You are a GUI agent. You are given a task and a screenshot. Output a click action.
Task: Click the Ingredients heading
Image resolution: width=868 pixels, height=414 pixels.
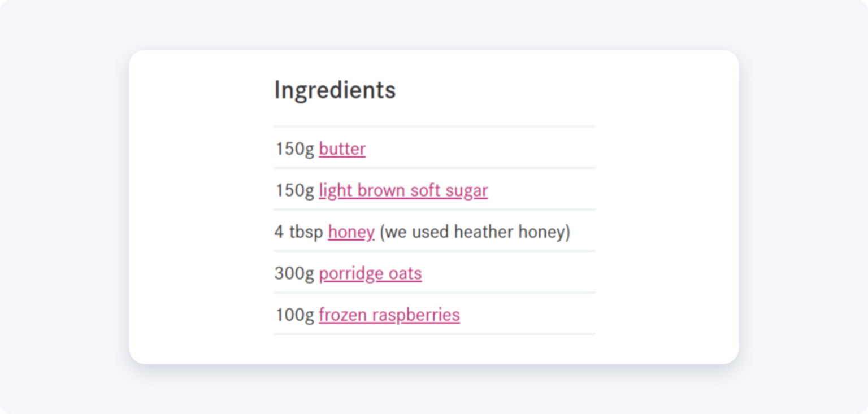tap(335, 89)
